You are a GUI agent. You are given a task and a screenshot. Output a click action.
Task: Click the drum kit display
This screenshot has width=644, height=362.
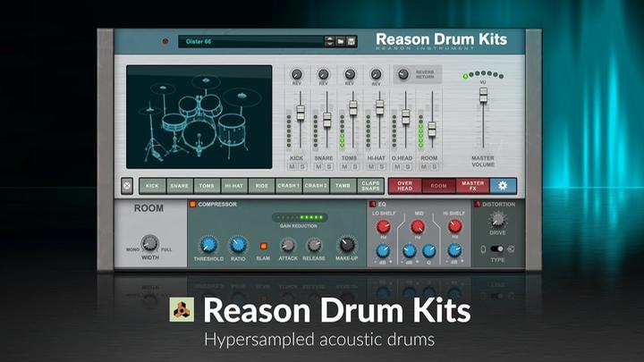pyautogui.click(x=199, y=116)
